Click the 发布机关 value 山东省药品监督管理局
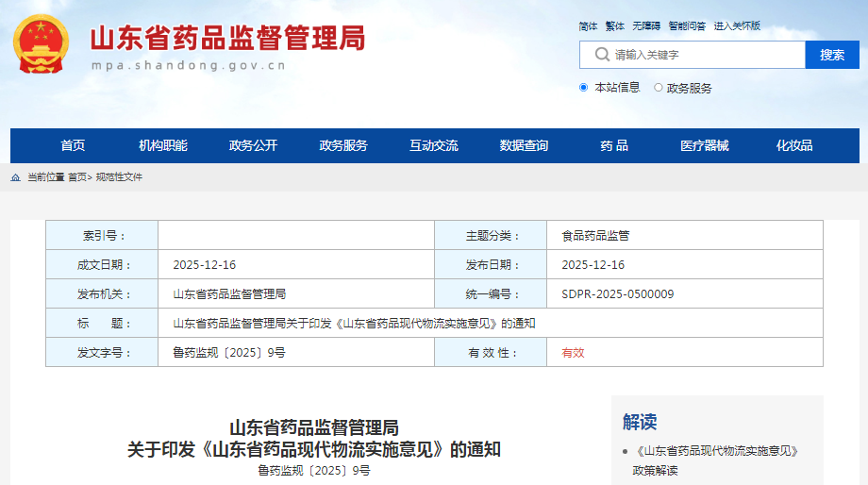This screenshot has width=868, height=485. [x=229, y=294]
